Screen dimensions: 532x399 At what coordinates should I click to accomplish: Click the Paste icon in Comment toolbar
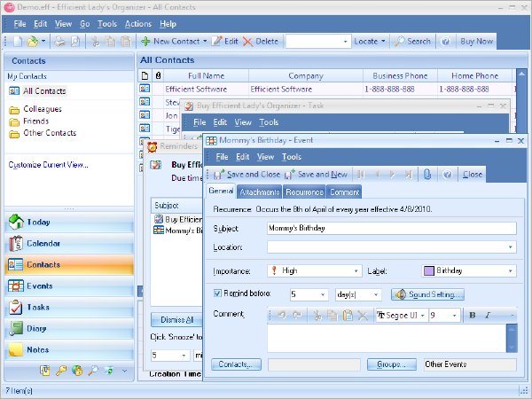348,315
